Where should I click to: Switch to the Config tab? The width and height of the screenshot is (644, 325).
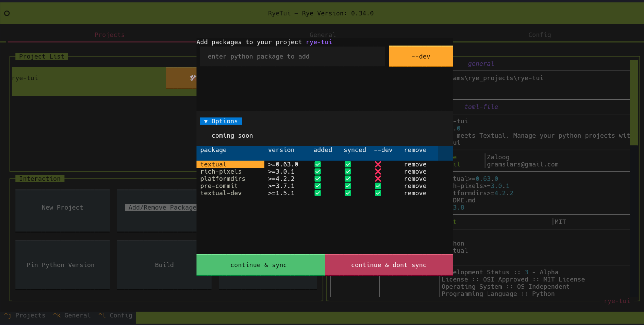tap(539, 35)
